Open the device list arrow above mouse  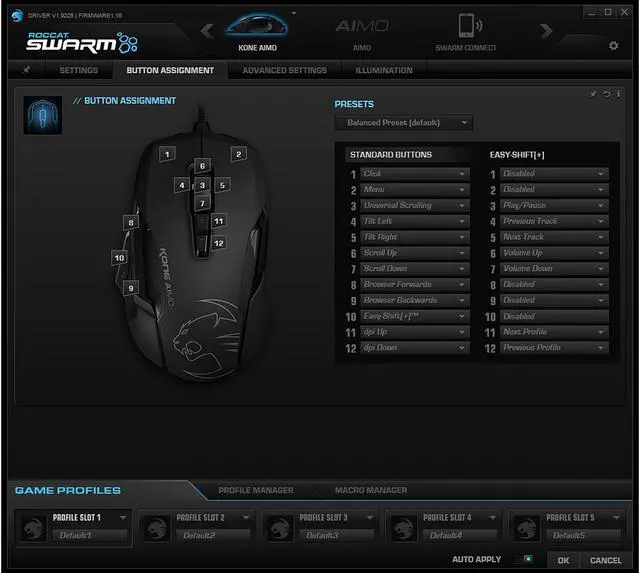(293, 13)
